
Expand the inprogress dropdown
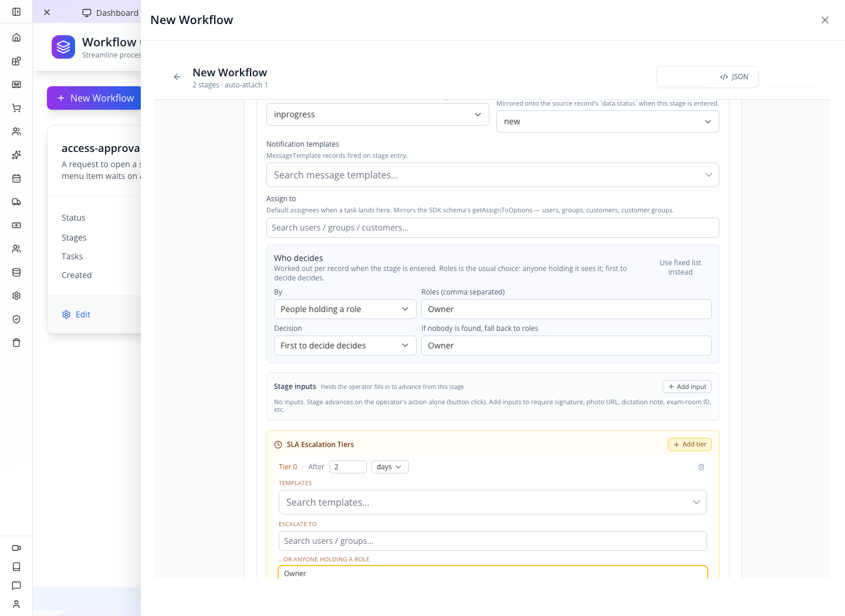coord(378,114)
